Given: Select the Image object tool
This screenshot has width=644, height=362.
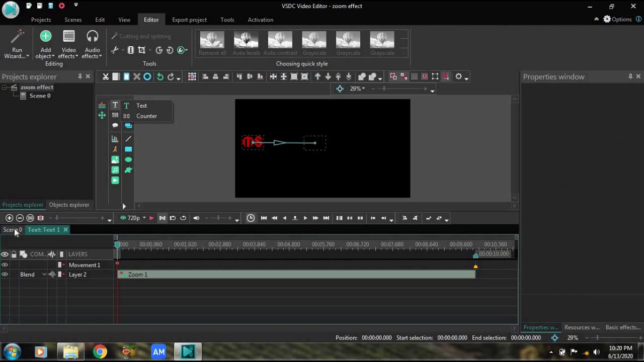Looking at the screenshot, I should click(x=115, y=159).
